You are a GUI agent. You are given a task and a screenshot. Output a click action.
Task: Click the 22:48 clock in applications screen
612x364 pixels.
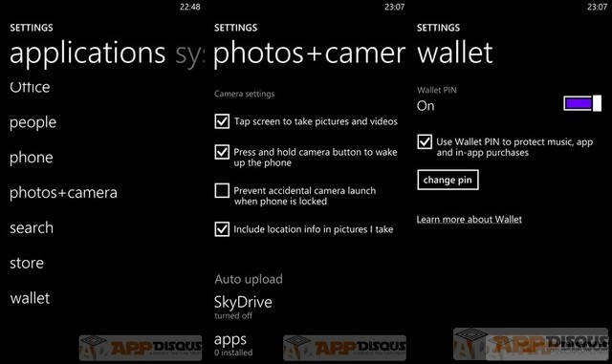190,7
